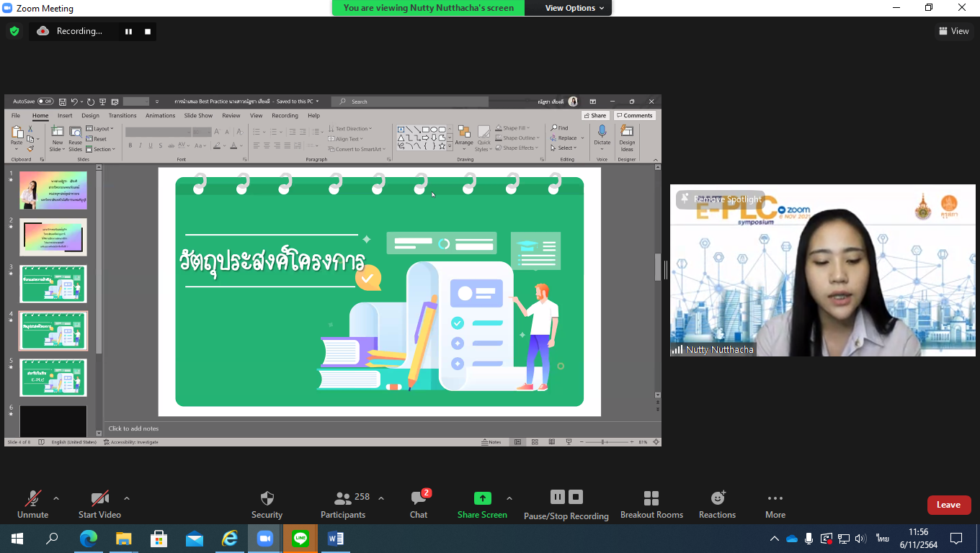Click the PowerPoint Share button
This screenshot has height=553, width=980.
pyautogui.click(x=595, y=115)
